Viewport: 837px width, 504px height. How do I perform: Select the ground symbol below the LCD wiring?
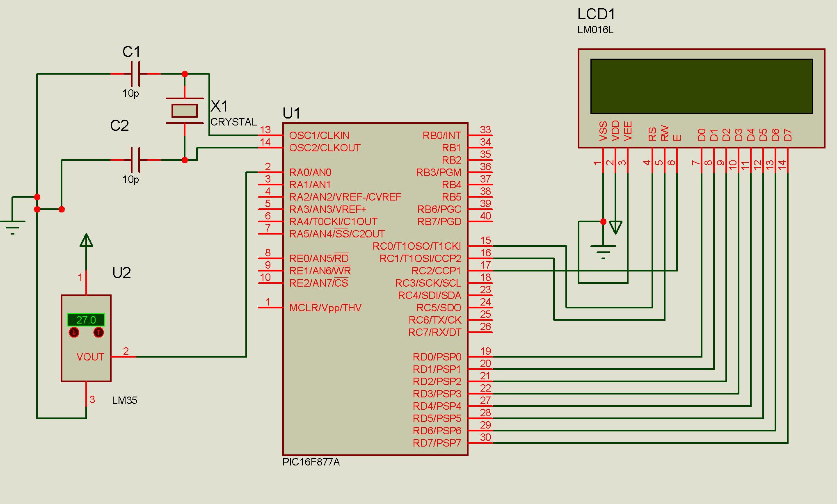coord(603,248)
